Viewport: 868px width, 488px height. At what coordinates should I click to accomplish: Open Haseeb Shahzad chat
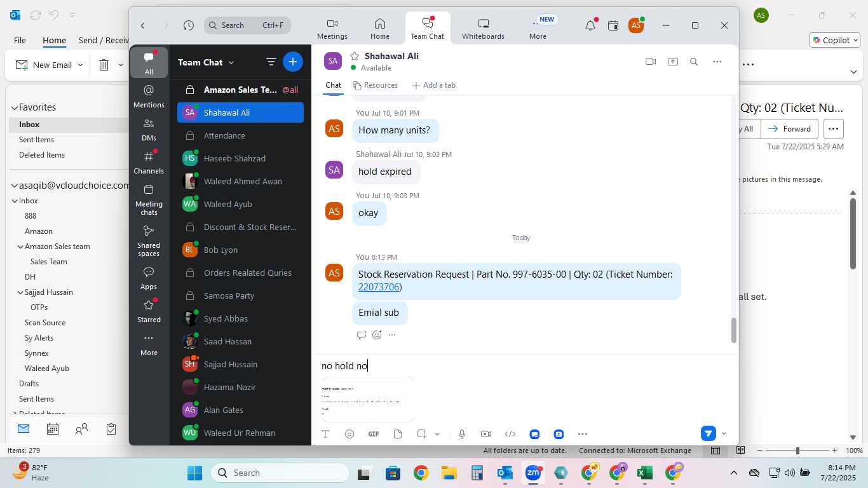(240, 158)
